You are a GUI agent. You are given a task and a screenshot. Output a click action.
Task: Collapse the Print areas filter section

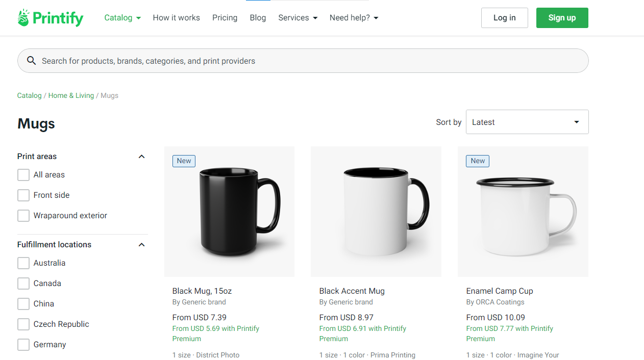pos(142,157)
